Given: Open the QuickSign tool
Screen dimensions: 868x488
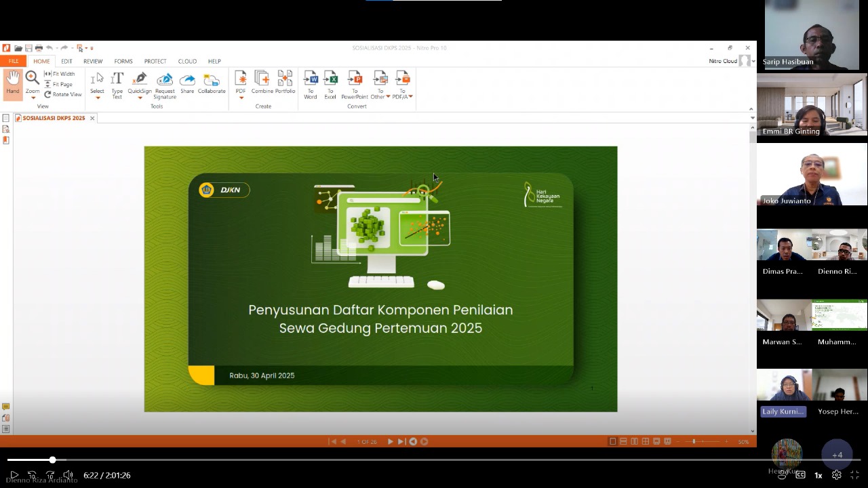Looking at the screenshot, I should [x=140, y=84].
